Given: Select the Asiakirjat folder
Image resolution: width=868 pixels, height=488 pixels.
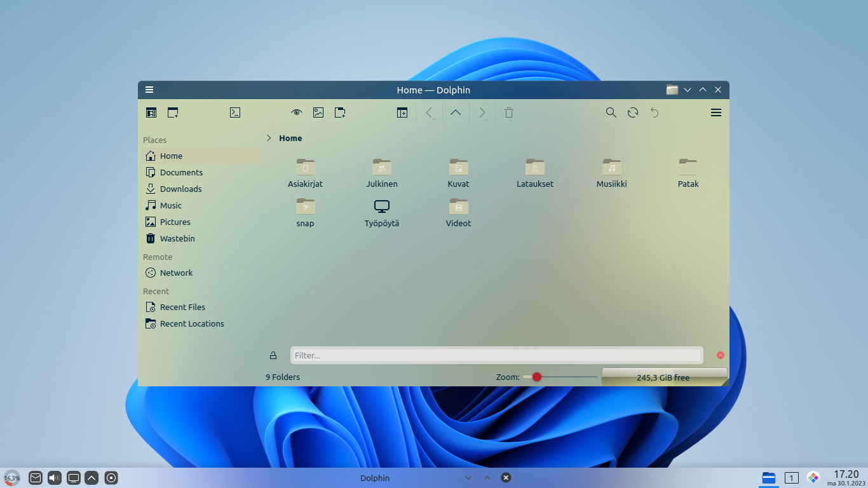Looking at the screenshot, I should click(305, 173).
